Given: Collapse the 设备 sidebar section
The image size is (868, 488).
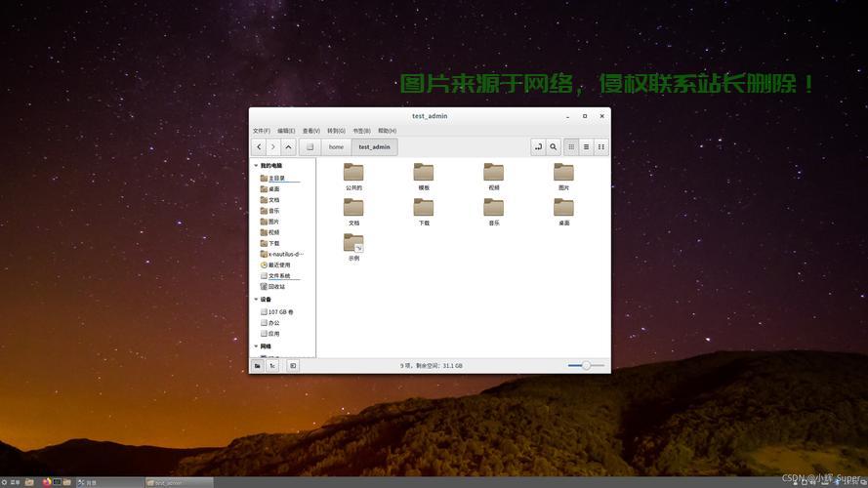Looking at the screenshot, I should [x=256, y=300].
